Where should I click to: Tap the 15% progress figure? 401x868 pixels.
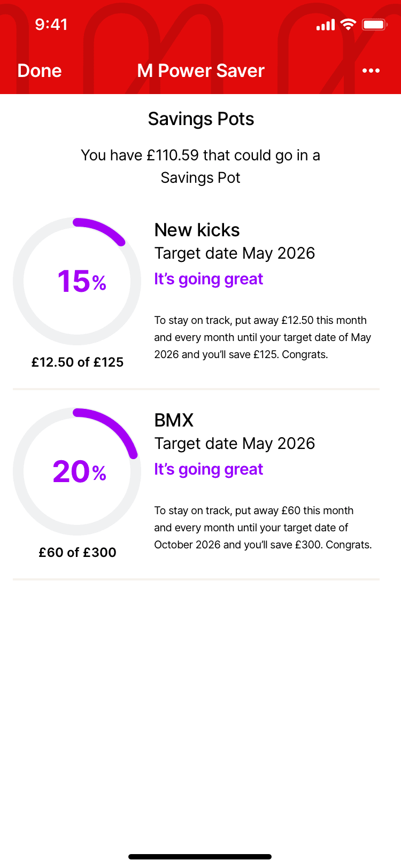coord(81,281)
